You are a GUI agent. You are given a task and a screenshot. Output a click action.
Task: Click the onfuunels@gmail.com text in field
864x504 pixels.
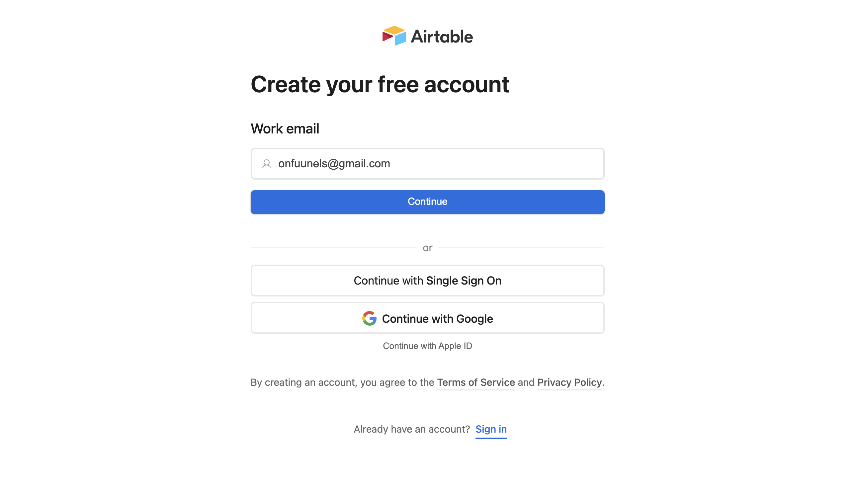pos(334,164)
